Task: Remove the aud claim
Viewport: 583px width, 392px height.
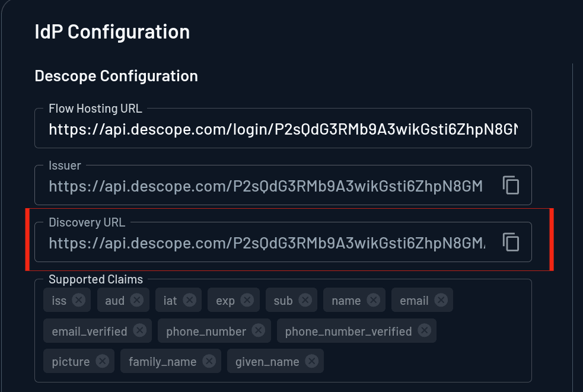Action: [137, 299]
